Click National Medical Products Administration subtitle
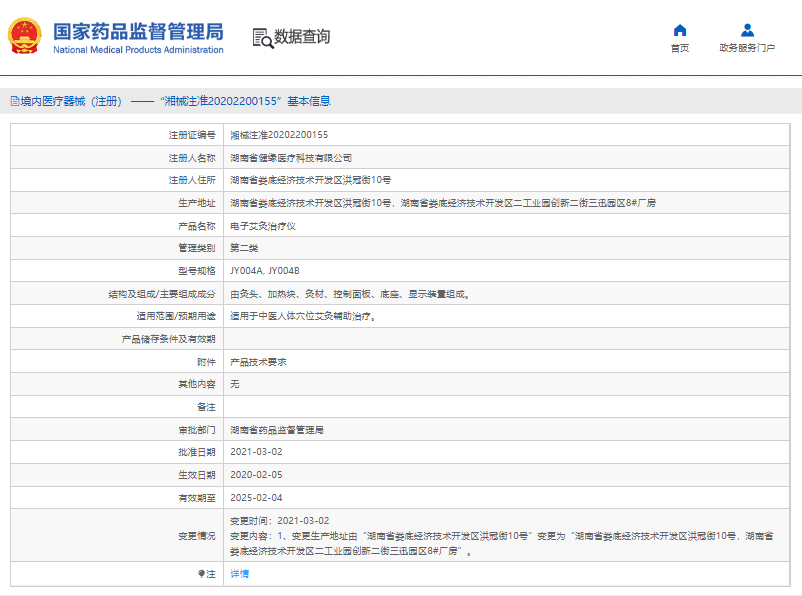Viewport: 802px width, 596px height. click(x=138, y=50)
